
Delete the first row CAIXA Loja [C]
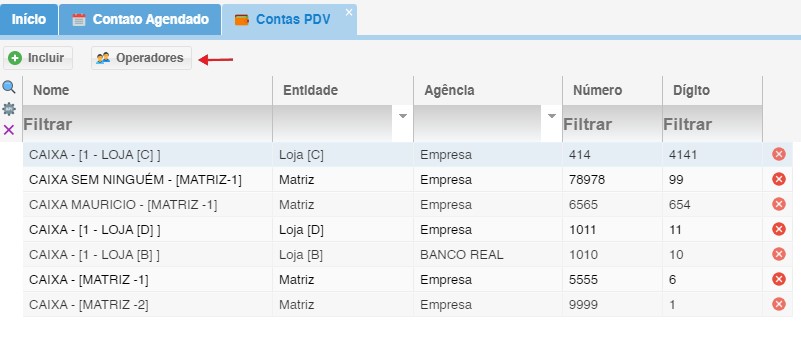(x=779, y=154)
